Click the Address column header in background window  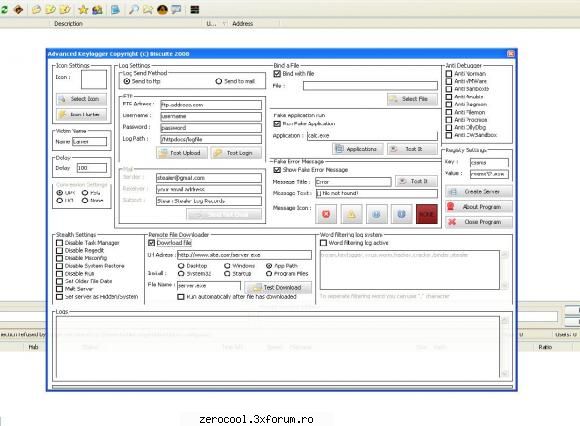tap(243, 23)
